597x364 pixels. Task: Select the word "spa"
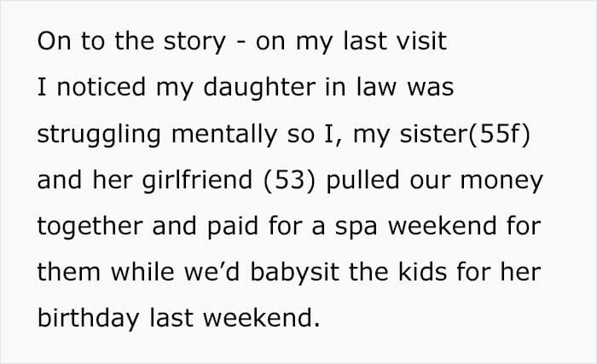coord(356,228)
